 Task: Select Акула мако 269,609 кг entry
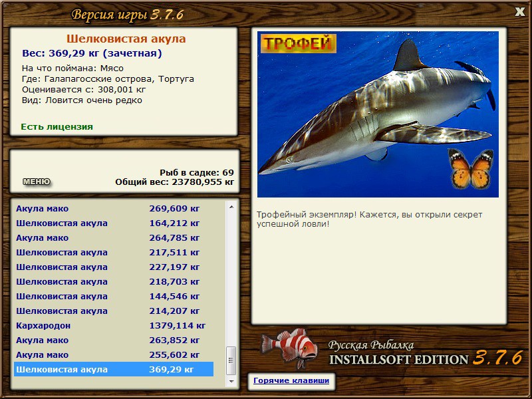pyautogui.click(x=114, y=208)
